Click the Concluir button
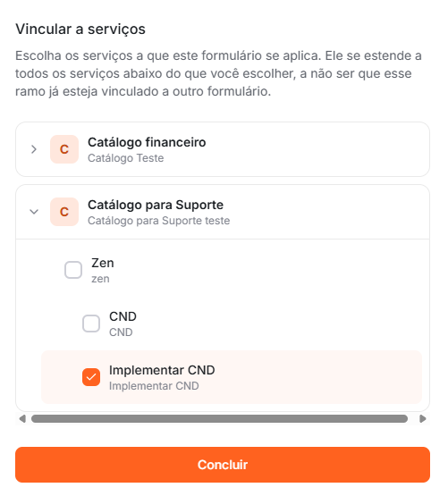Image resolution: width=448 pixels, height=496 pixels. point(223,465)
